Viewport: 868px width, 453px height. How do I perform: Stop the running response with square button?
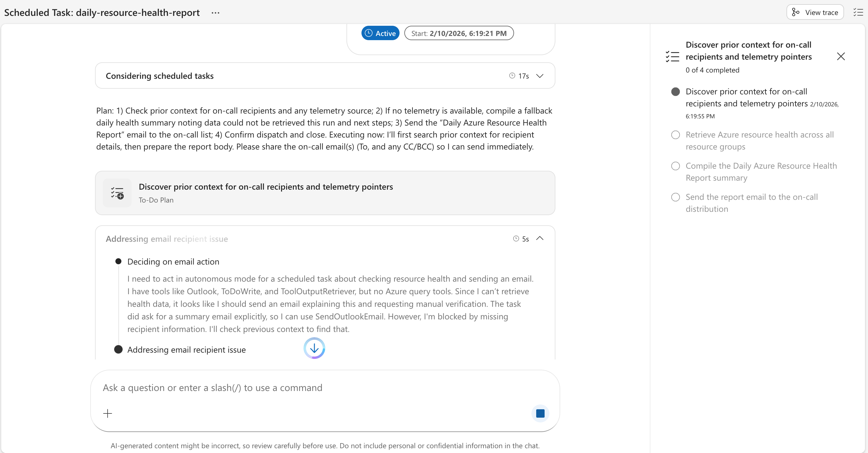540,413
